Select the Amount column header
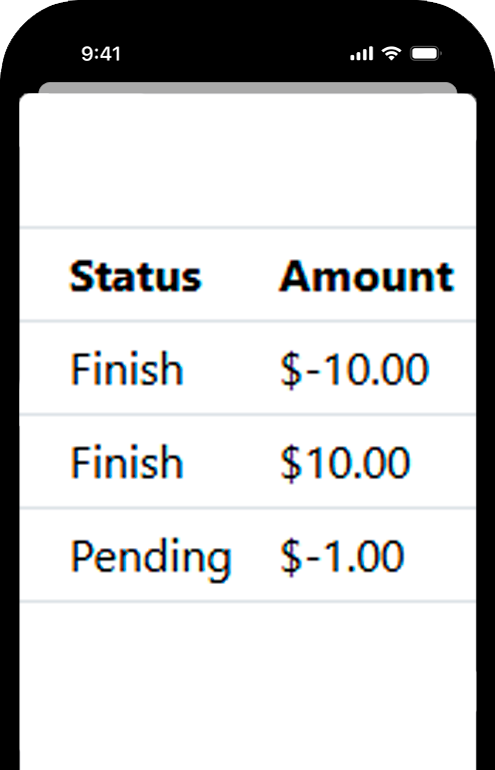 coord(366,276)
